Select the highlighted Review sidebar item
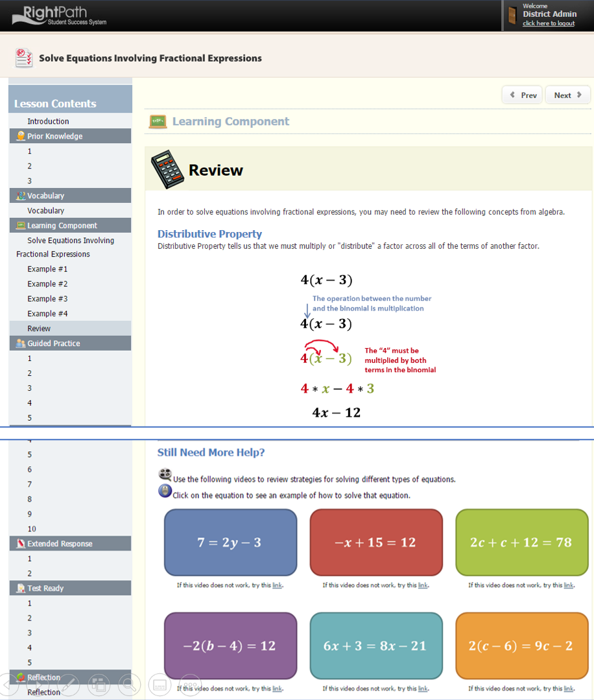Screen dimensions: 594x700 pyautogui.click(x=70, y=328)
